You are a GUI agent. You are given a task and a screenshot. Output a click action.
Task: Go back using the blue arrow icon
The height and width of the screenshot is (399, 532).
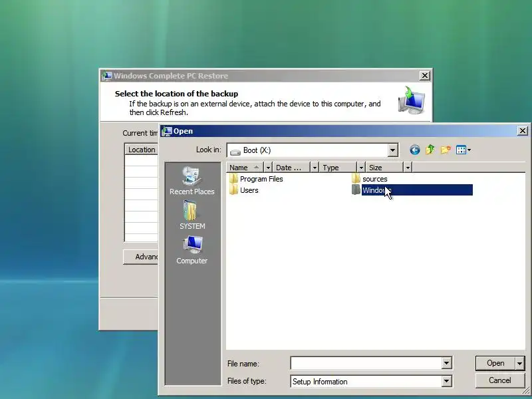pyautogui.click(x=414, y=150)
